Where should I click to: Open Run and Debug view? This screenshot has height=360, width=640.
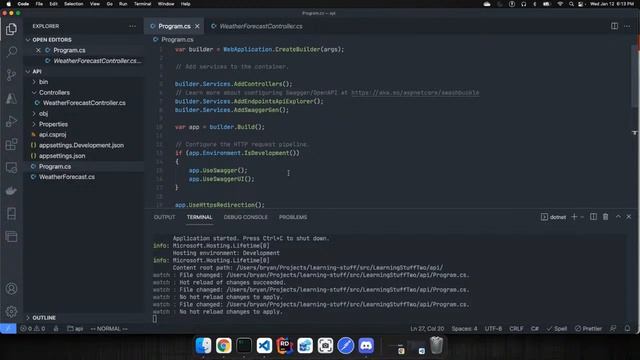(11, 121)
